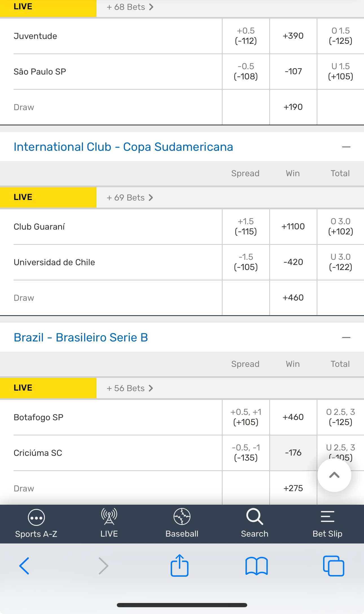The image size is (364, 614).
Task: Collapse the Copa Sudamericana section
Action: coord(346,147)
